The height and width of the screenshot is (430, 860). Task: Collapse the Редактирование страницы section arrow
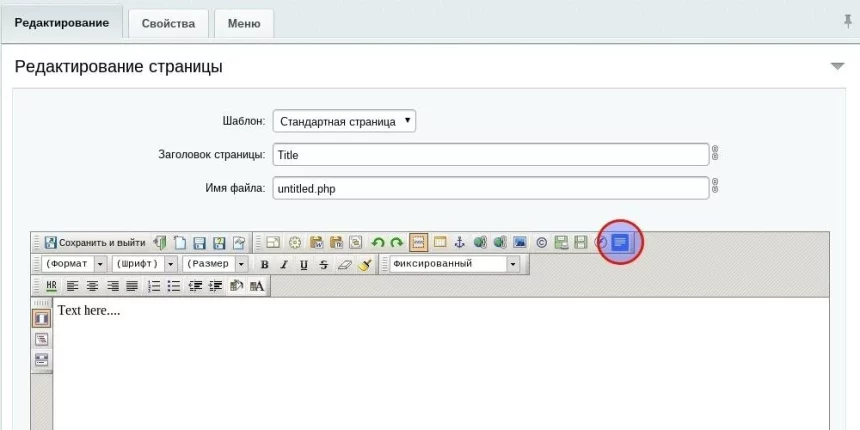(x=837, y=67)
